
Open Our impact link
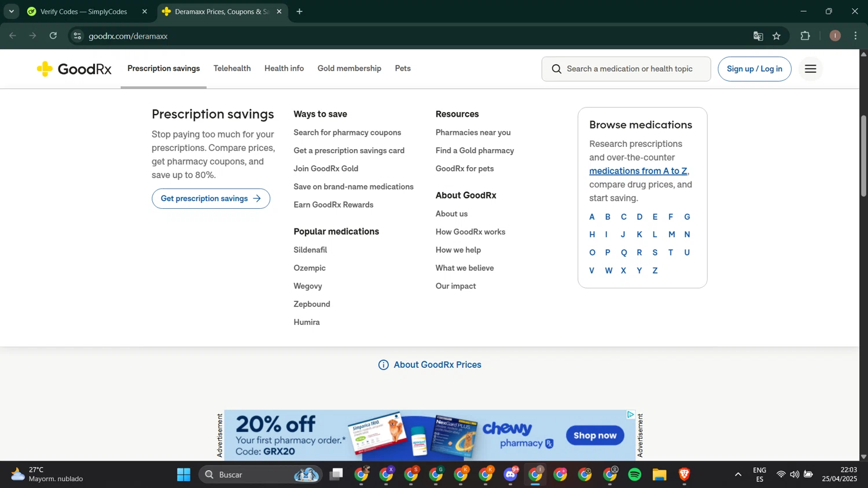tap(455, 286)
